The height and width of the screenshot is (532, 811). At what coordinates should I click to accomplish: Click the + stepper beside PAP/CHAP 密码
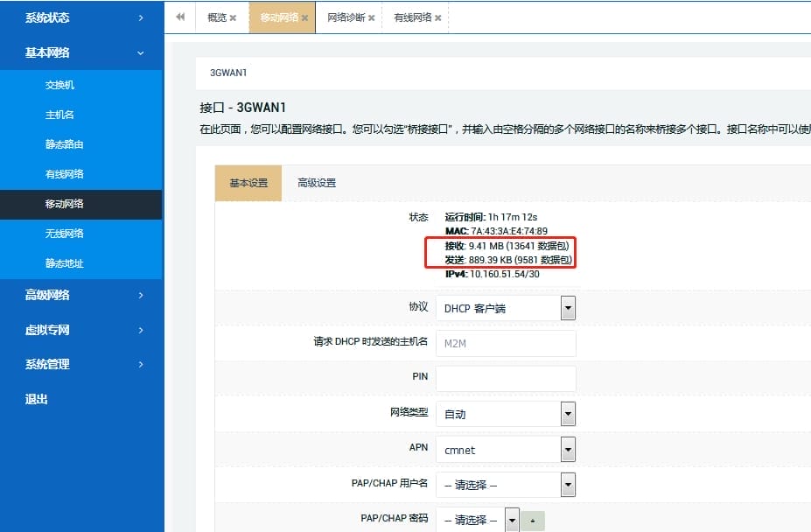(x=534, y=518)
